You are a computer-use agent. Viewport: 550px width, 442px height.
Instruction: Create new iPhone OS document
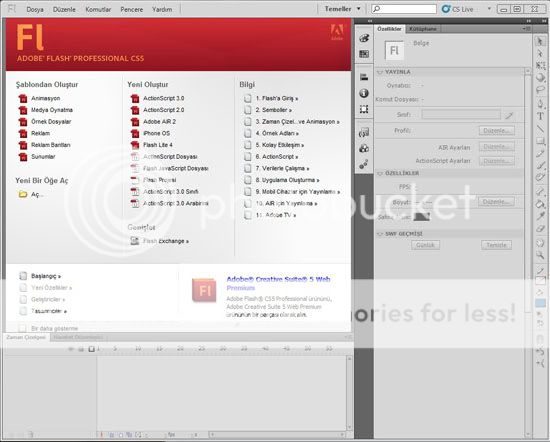pos(150,133)
